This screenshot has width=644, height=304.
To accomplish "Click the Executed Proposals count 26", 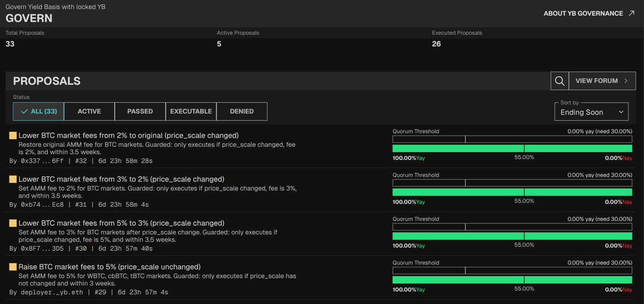I will (x=436, y=44).
